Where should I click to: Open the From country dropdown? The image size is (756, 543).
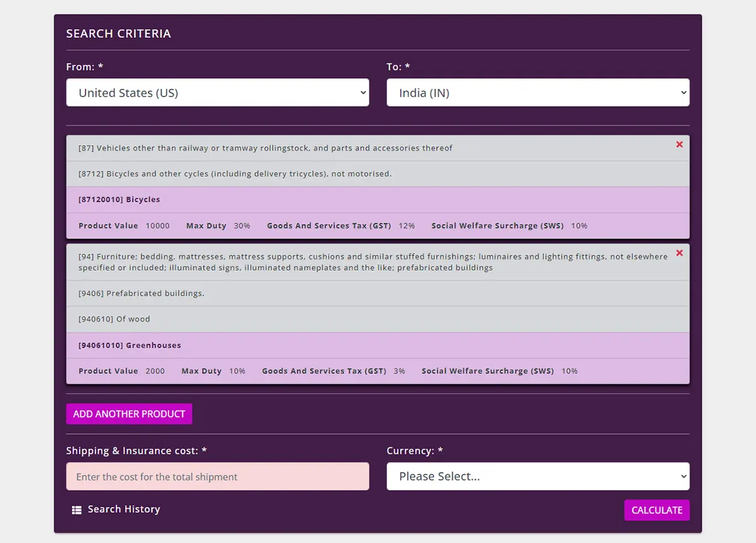(218, 93)
